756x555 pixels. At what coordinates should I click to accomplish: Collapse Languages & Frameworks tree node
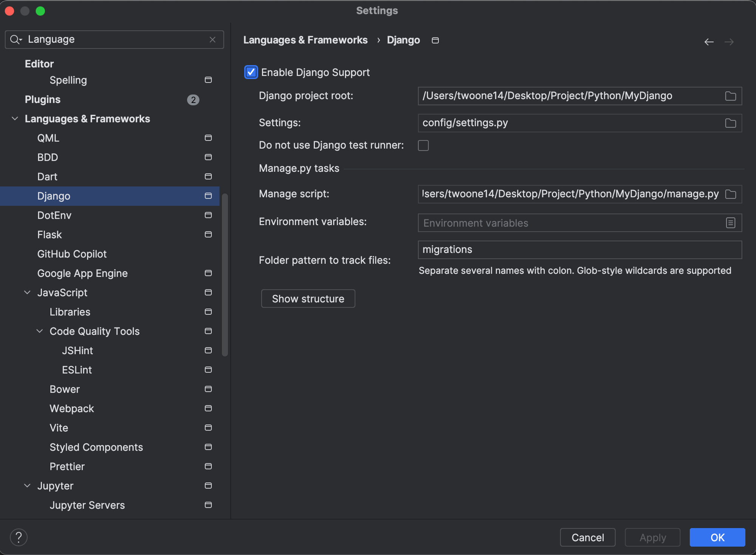tap(15, 119)
